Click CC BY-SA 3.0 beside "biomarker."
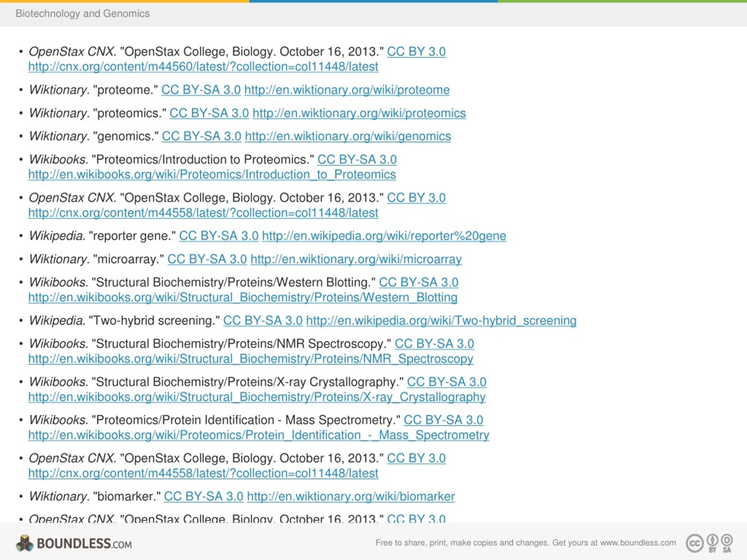 coord(204,496)
